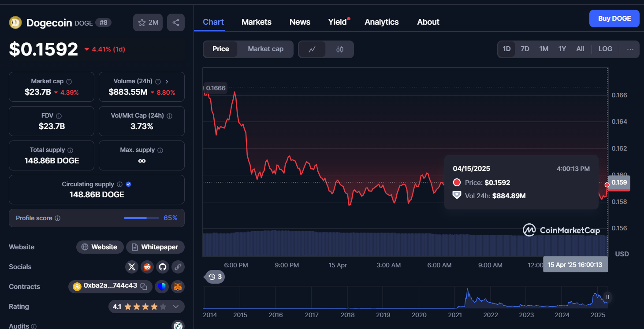Show Market cap info tooltip icon
The width and height of the screenshot is (644, 329).
click(69, 81)
